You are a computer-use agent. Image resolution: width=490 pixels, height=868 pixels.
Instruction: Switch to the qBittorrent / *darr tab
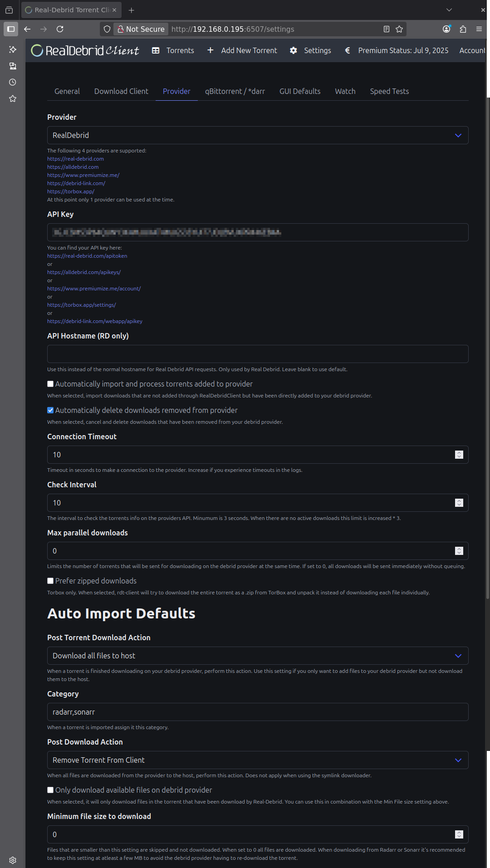coord(235,91)
